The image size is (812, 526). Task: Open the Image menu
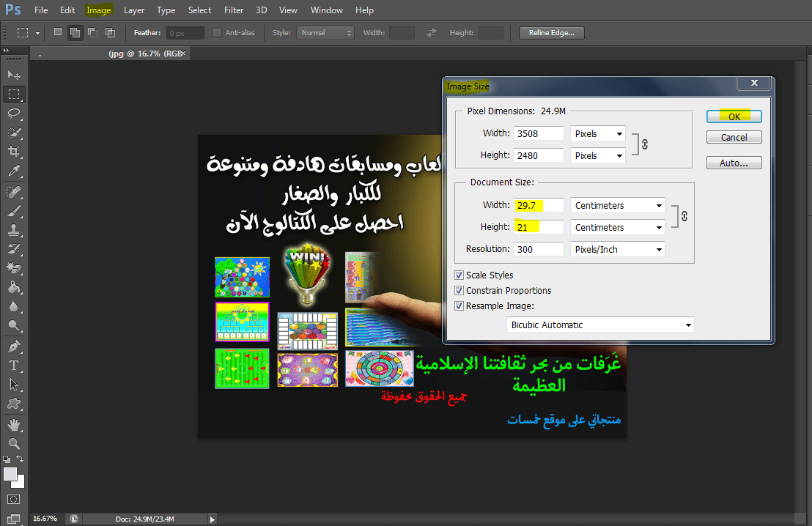coord(98,10)
